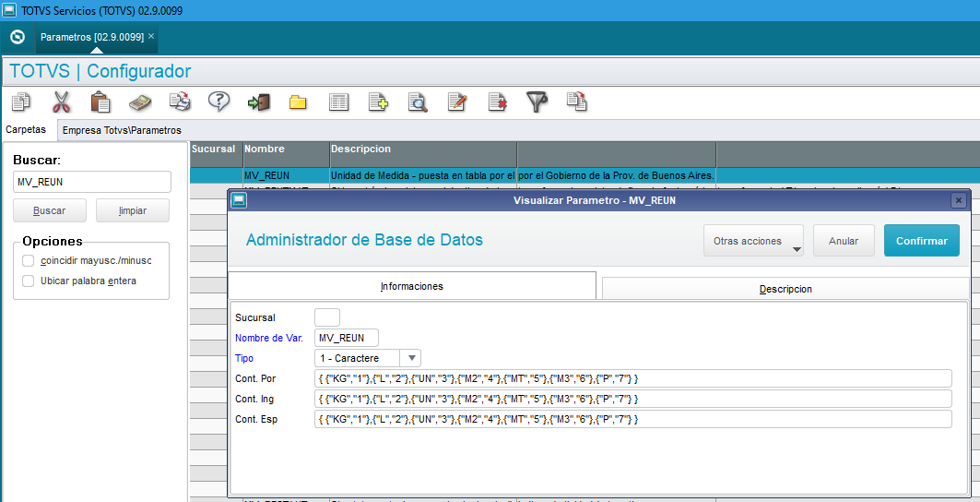Click the last toolbar document copy icon
The width and height of the screenshot is (980, 502).
click(x=576, y=102)
